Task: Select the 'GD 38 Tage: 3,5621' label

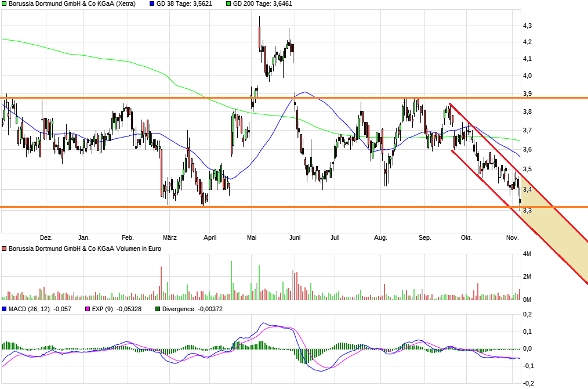Action: pos(184,3)
